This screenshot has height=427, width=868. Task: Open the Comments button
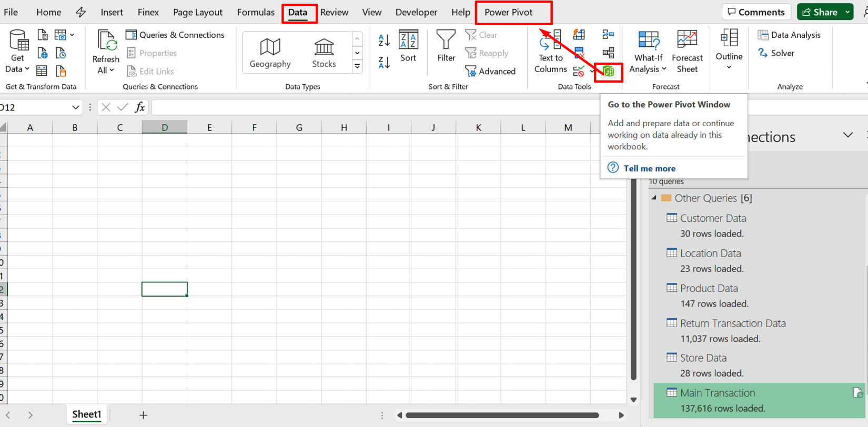[x=756, y=12]
